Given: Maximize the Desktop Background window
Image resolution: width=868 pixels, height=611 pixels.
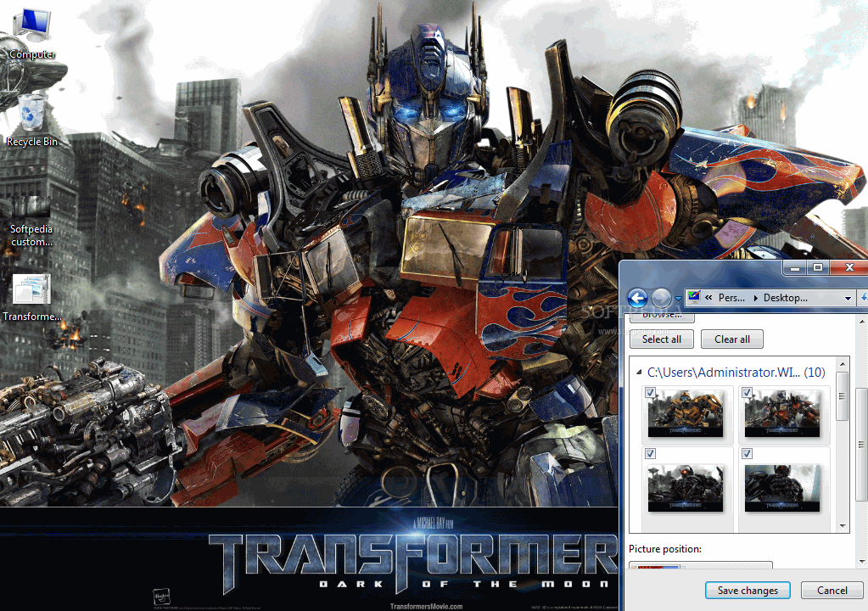Looking at the screenshot, I should click(818, 268).
